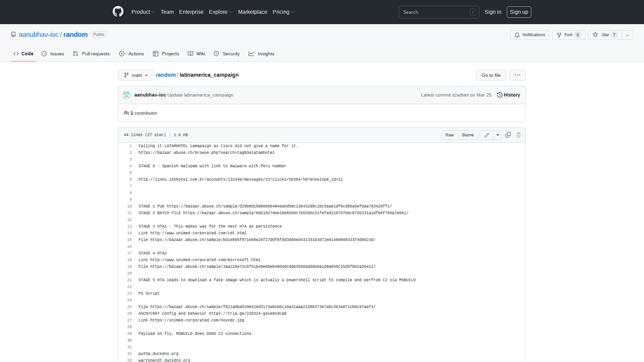
Task: Click Go to file button
Action: coord(491,75)
